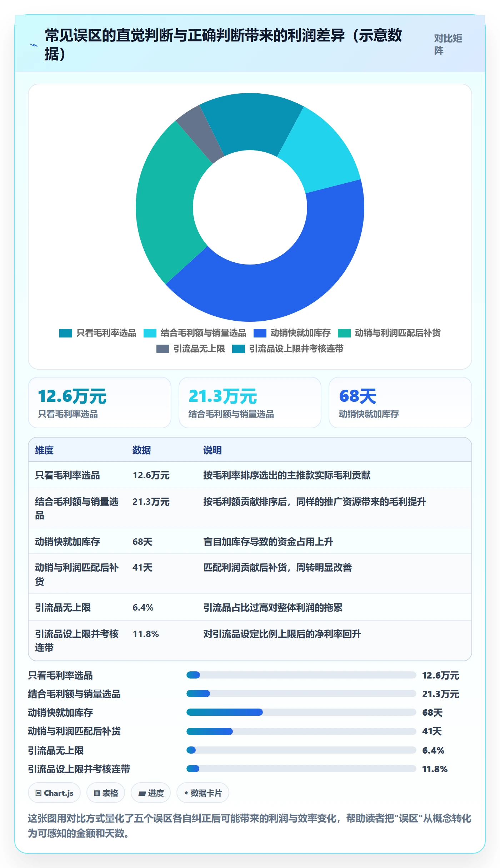
Task: Toggle the 动销快就加库存 legend swatch
Action: pyautogui.click(x=260, y=333)
